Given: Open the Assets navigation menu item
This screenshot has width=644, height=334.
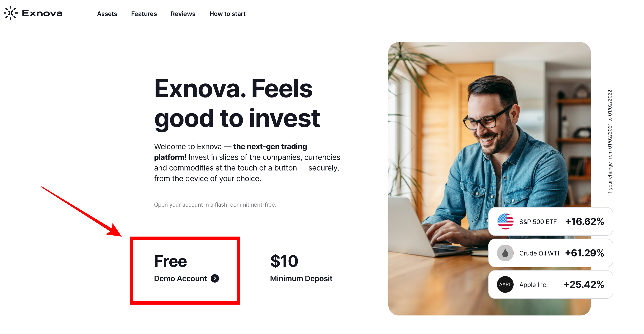Looking at the screenshot, I should pyautogui.click(x=107, y=14).
